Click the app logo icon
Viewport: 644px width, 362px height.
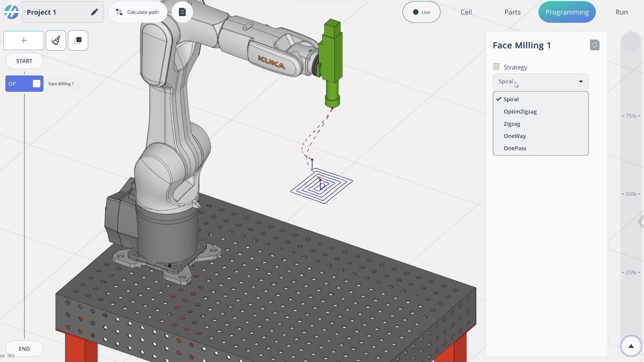11,12
